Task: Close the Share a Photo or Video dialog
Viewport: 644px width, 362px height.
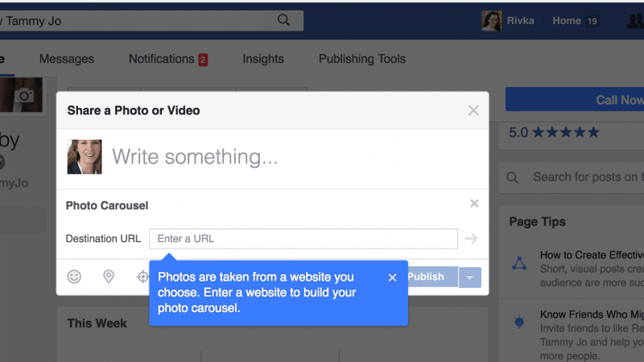Action: point(473,110)
